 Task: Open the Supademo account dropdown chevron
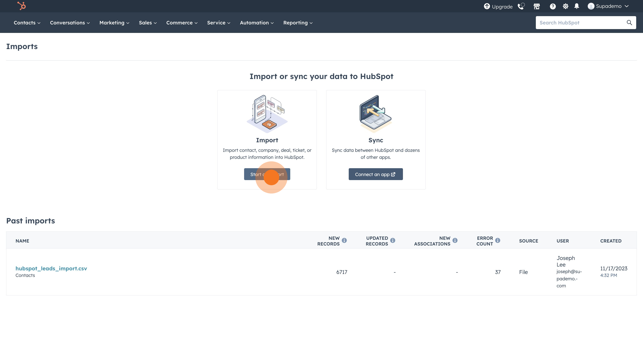pyautogui.click(x=626, y=6)
